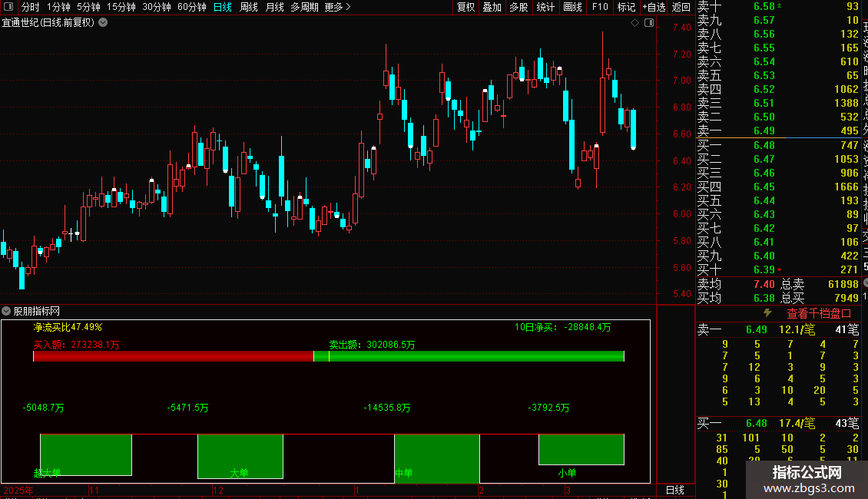The width and height of the screenshot is (868, 499).
Task: Click 返回 back button
Action: [x=681, y=7]
